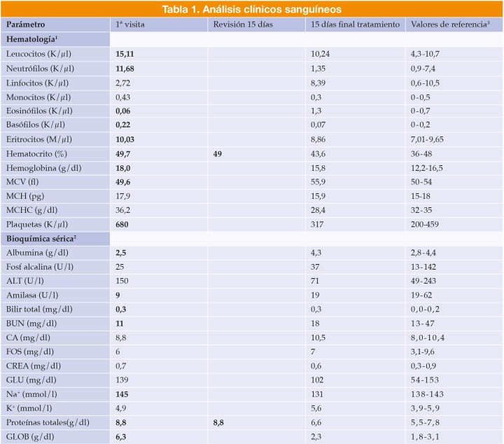
Task: Click the Plaquetas first visit value 680
Action: pyautogui.click(x=123, y=223)
